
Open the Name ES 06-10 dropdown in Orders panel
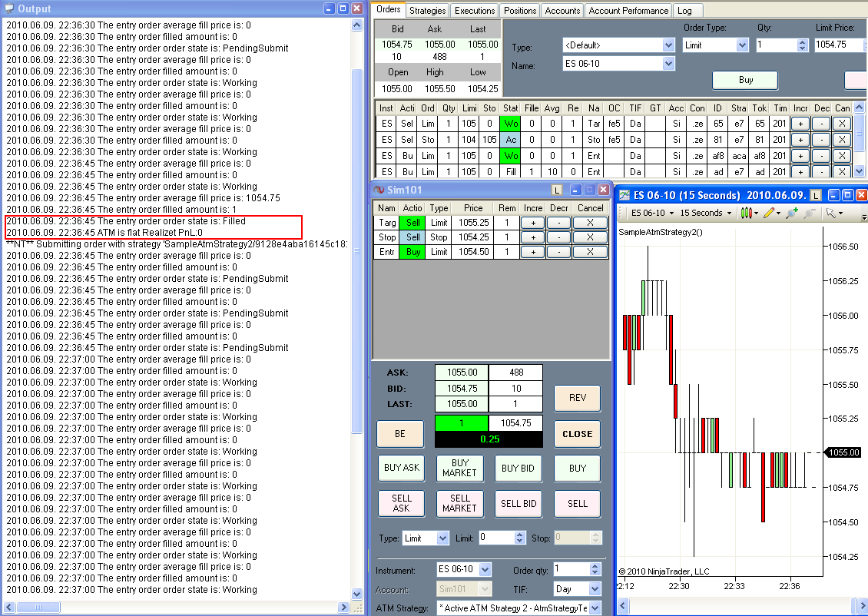668,64
